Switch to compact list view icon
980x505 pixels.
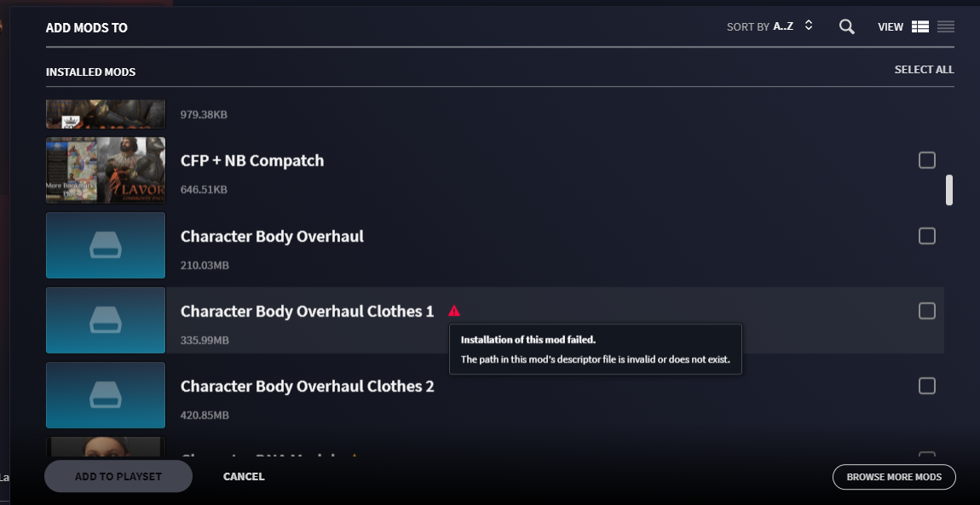(946, 27)
